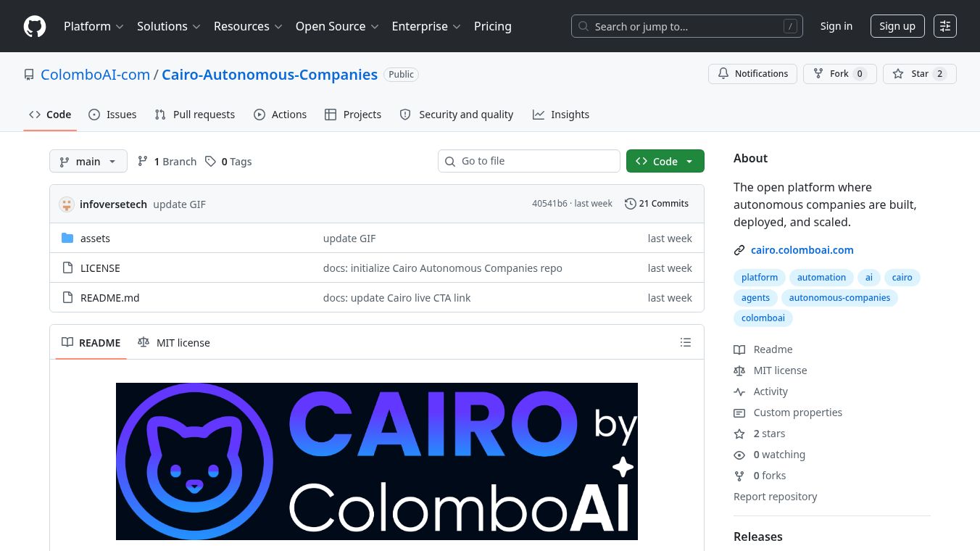Expand the Open Source menu
The width and height of the screenshot is (980, 551).
(x=337, y=26)
